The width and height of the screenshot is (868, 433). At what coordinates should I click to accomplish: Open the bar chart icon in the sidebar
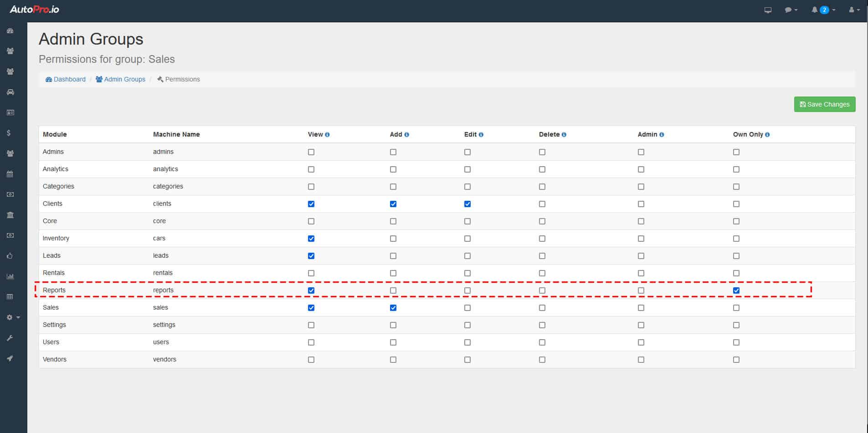[x=10, y=276]
